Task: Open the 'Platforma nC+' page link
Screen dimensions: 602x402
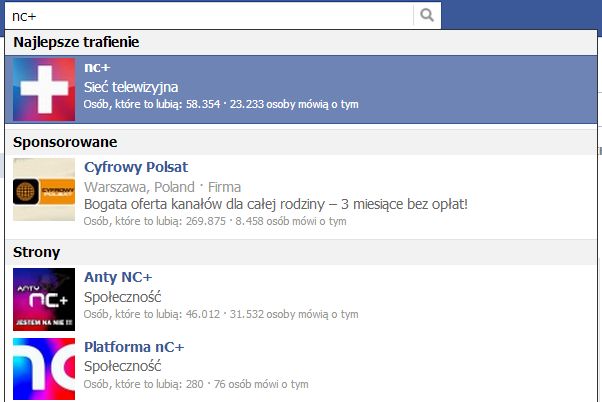Action: click(x=134, y=347)
